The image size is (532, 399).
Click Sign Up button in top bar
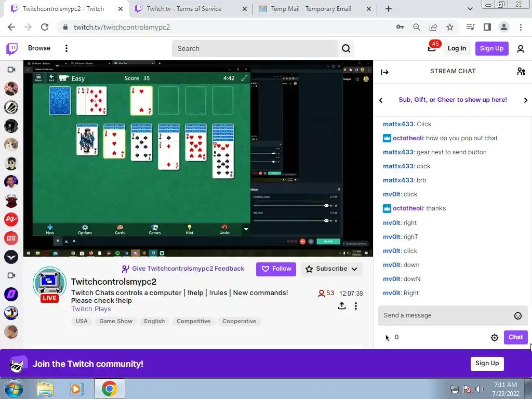click(x=491, y=48)
